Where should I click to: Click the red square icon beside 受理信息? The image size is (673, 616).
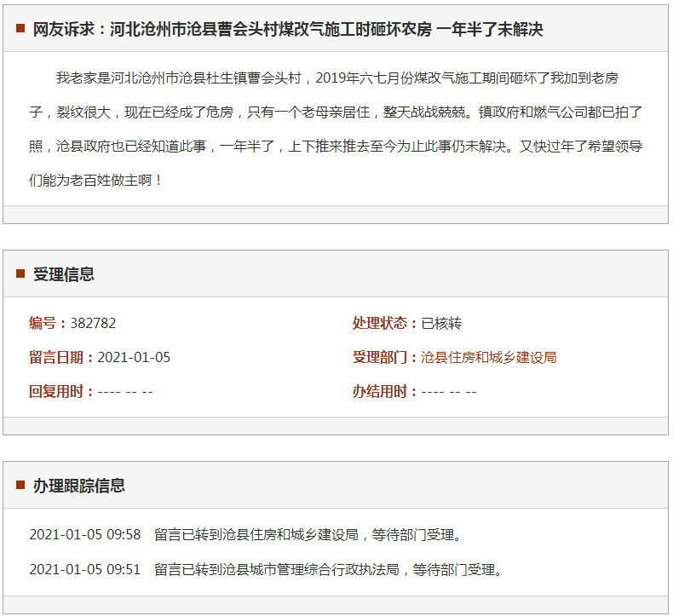click(20, 273)
